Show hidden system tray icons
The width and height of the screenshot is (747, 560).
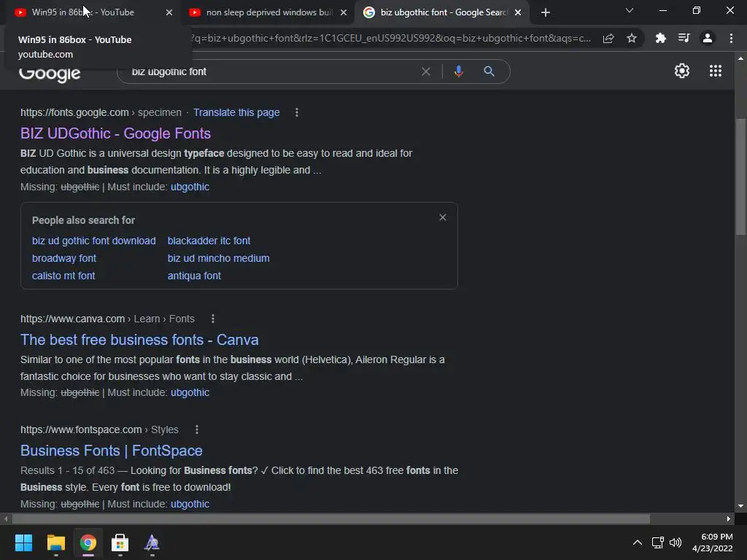[637, 542]
